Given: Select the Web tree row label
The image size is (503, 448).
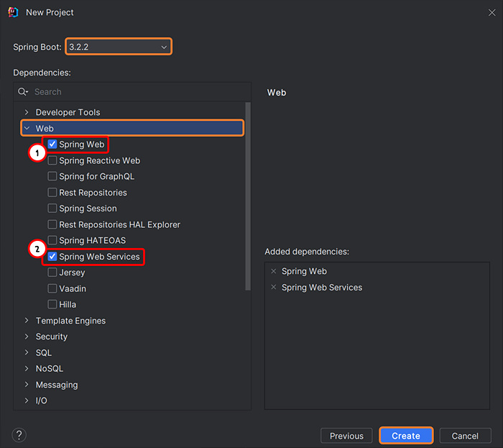Looking at the screenshot, I should 45,129.
